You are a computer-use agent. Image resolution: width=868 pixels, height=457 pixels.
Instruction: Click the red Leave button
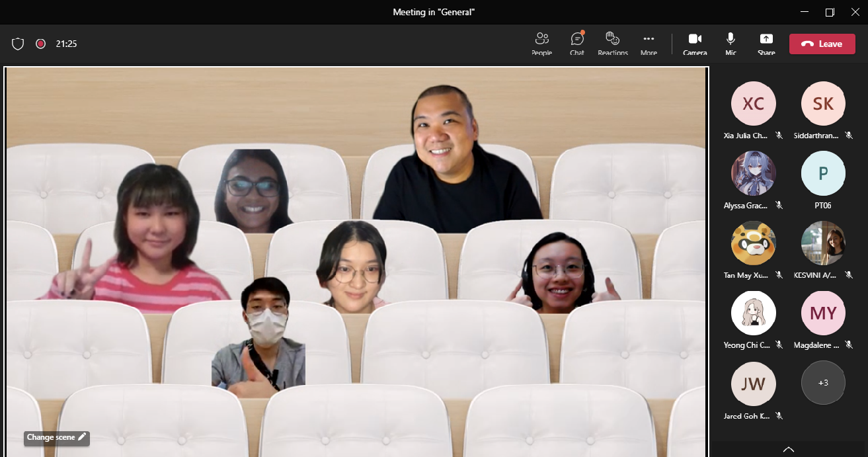pyautogui.click(x=822, y=44)
